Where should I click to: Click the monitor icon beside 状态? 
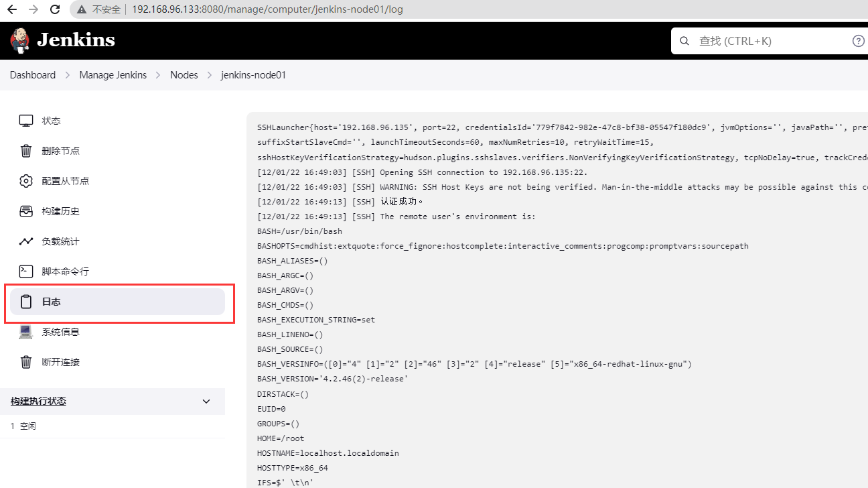click(26, 121)
